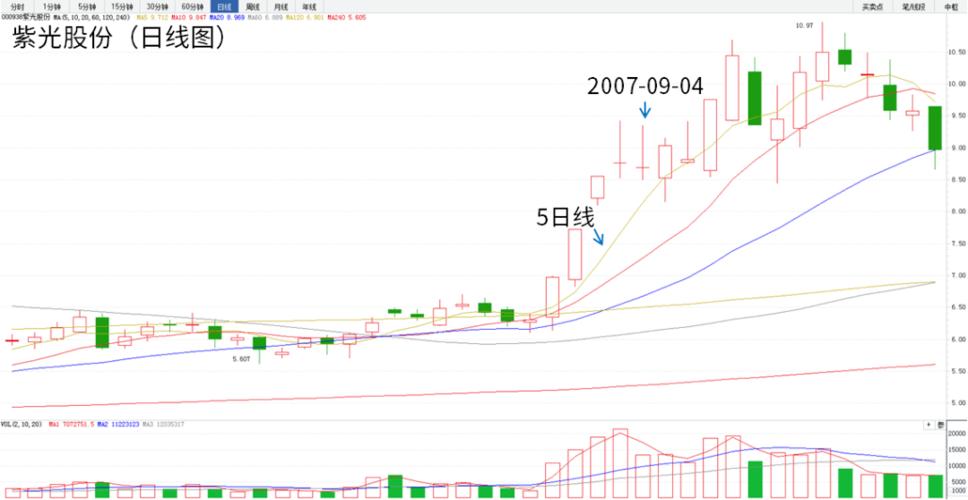The width and height of the screenshot is (968, 500).
Task: Choose the 60分钟 timeframe tab
Action: [x=191, y=6]
